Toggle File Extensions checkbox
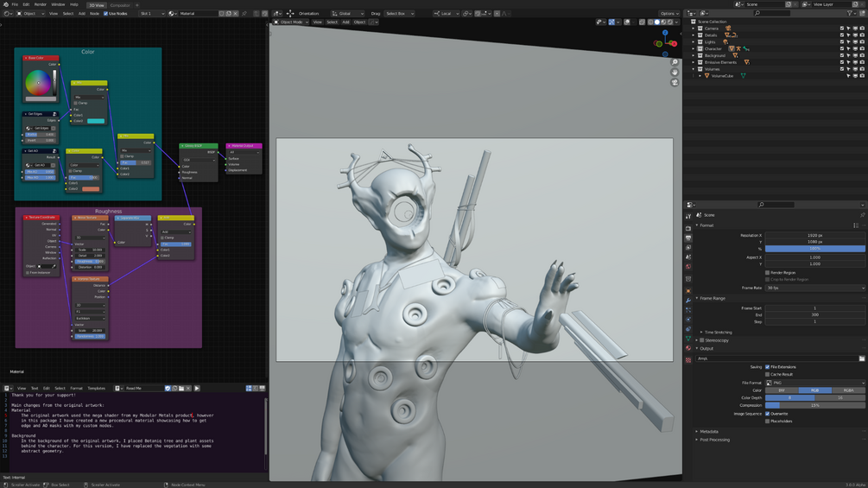The width and height of the screenshot is (868, 488). [x=767, y=367]
